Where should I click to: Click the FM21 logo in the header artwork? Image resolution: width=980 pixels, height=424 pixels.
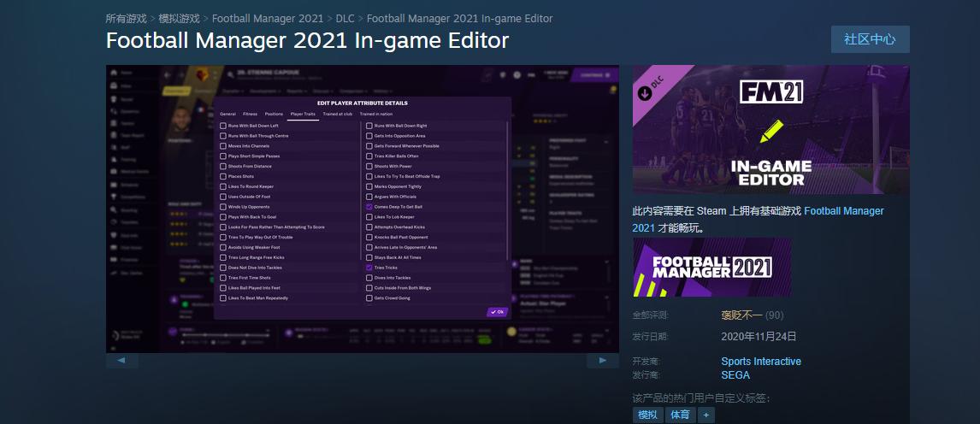click(x=771, y=91)
